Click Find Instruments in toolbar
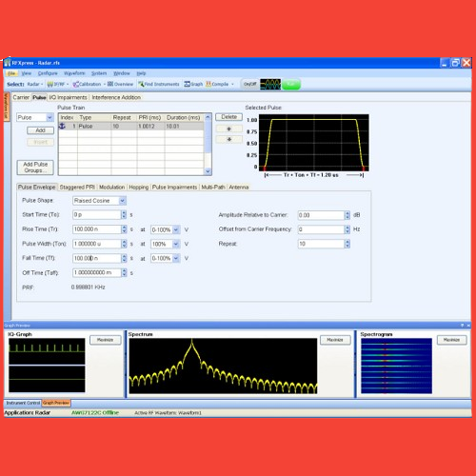Image resolution: width=476 pixels, height=476 pixels. (x=159, y=84)
